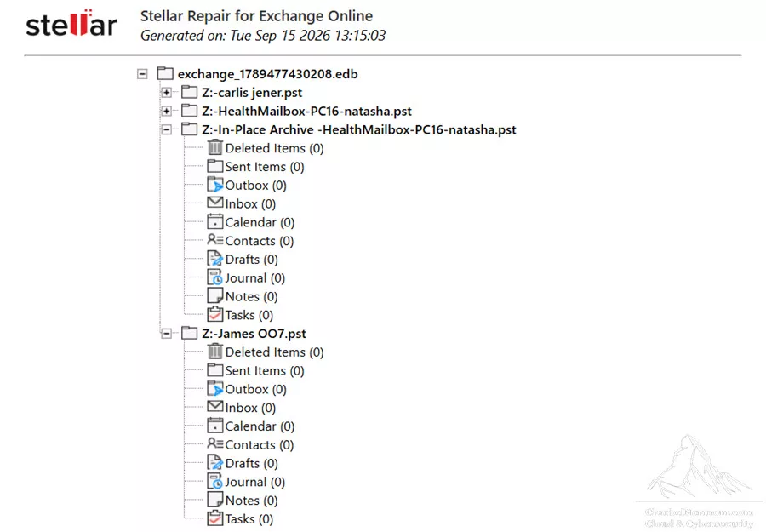Click Inbox envelope icon under James OO7
The image size is (766, 532).
[215, 407]
